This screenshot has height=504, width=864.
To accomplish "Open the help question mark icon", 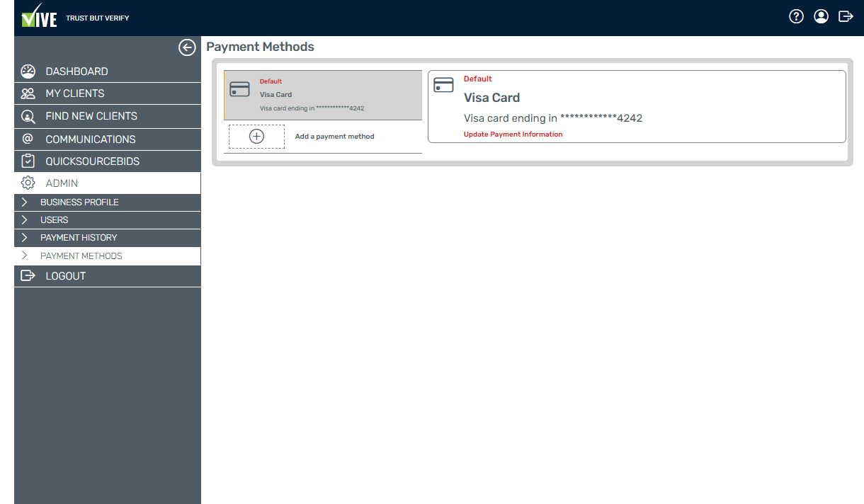I will pos(797,16).
